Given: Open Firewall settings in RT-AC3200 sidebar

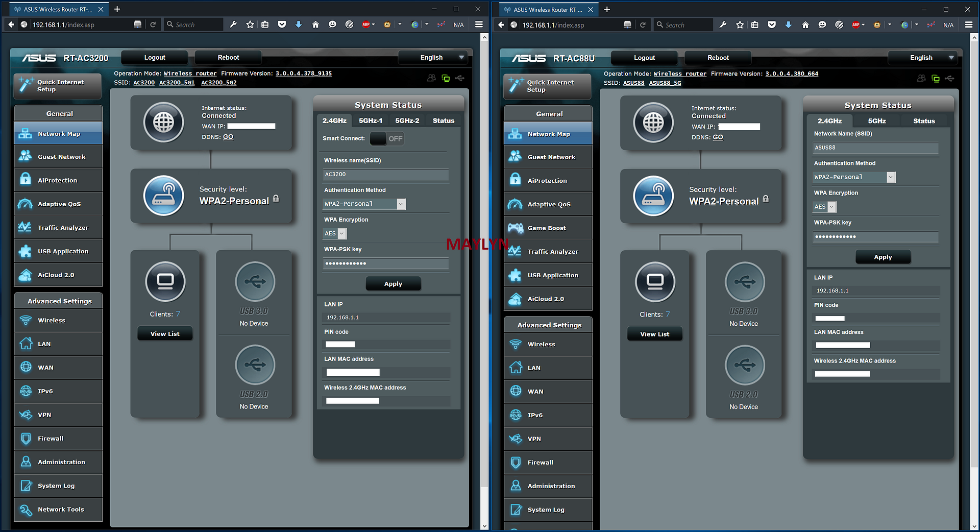Looking at the screenshot, I should (58, 439).
